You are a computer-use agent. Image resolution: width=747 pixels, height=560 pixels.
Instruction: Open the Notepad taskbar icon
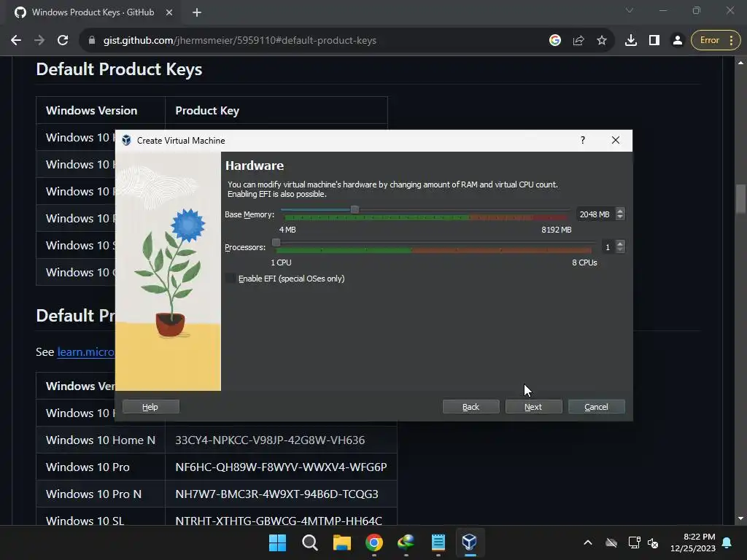(x=438, y=542)
